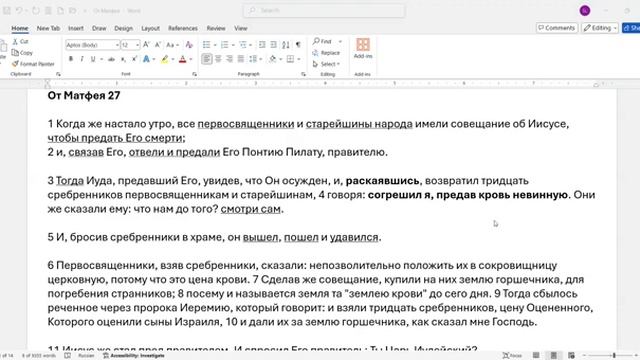
Task: Start a bulleted list
Action: [x=207, y=44]
